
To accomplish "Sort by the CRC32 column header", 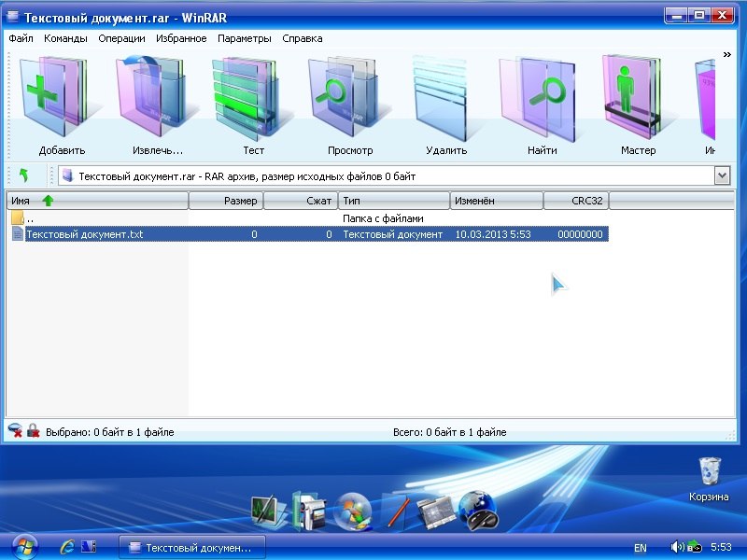I will (576, 201).
